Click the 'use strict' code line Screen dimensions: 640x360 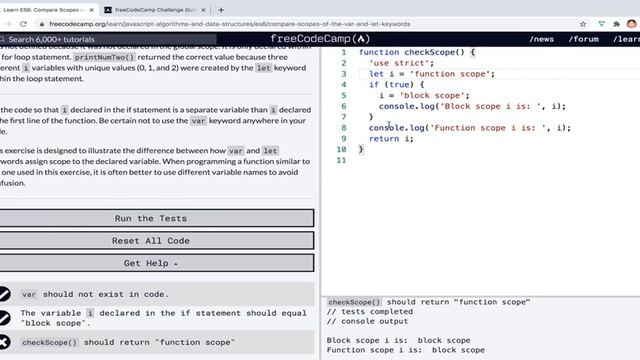coord(401,63)
